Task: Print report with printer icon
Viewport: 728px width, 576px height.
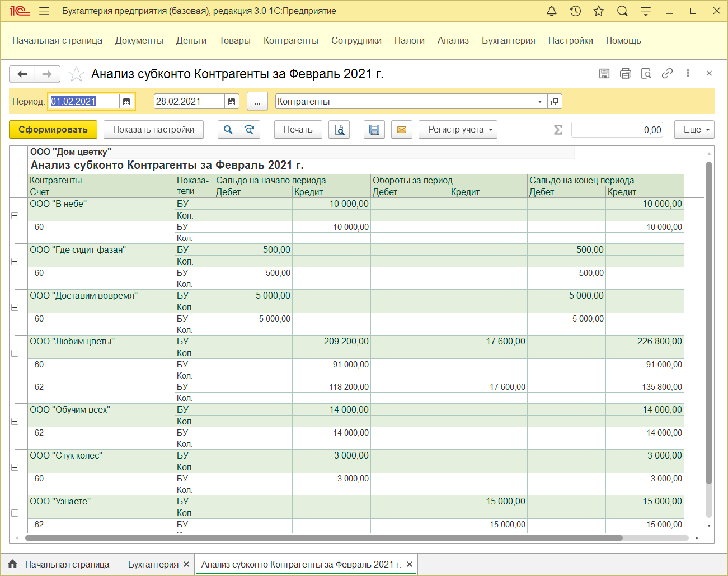Action: (626, 73)
